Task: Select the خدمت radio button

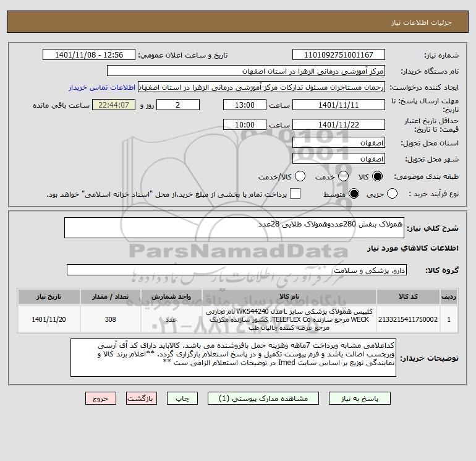Action: [x=343, y=176]
